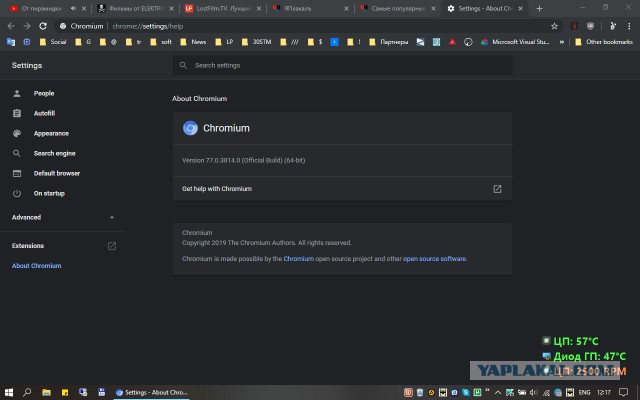Switch to the Самые популярные tab
Viewport: 640px width, 400px height.
click(398, 8)
